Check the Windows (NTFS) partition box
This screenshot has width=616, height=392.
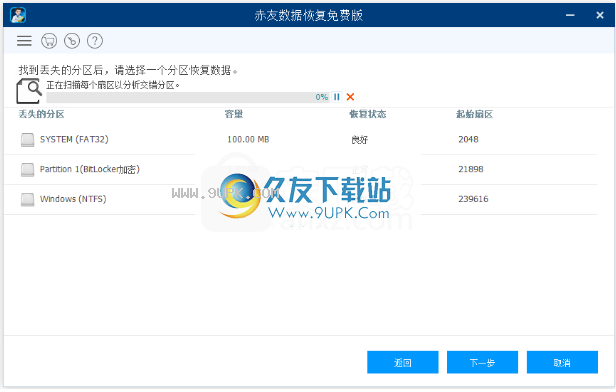click(28, 200)
